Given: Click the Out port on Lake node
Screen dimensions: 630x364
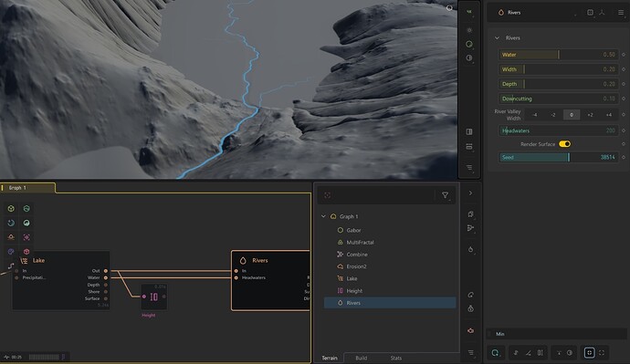Looking at the screenshot, I should tap(106, 271).
